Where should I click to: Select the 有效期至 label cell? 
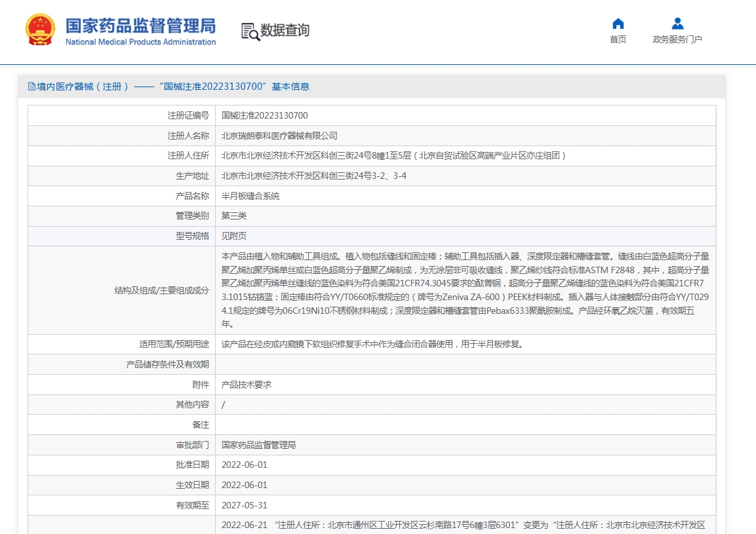tap(121, 505)
